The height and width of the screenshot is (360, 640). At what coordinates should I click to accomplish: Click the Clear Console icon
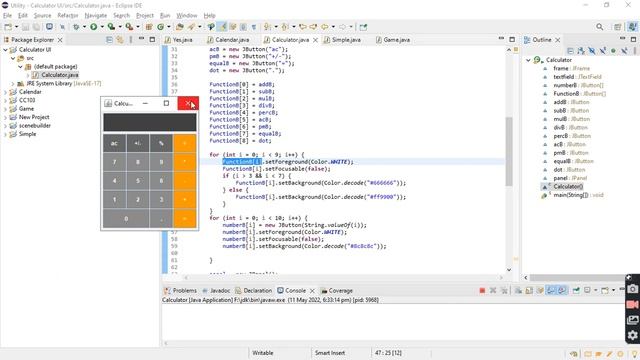[518, 291]
